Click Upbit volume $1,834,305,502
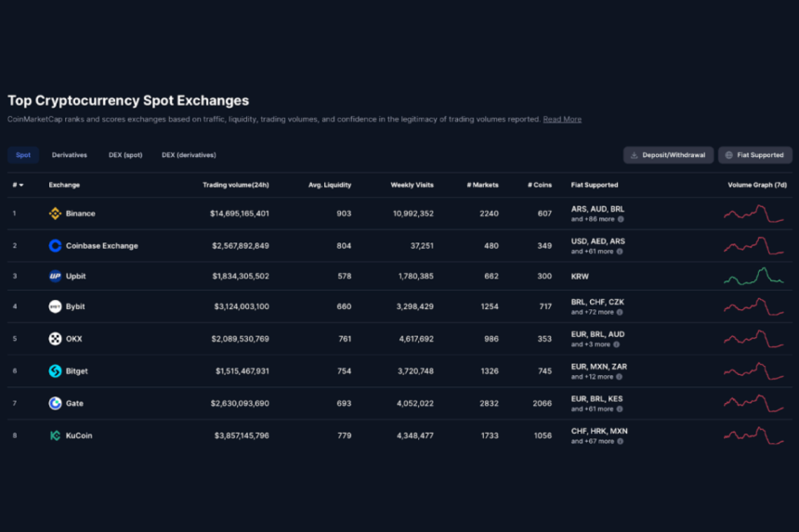Screen dimensions: 799x532 tap(241, 276)
